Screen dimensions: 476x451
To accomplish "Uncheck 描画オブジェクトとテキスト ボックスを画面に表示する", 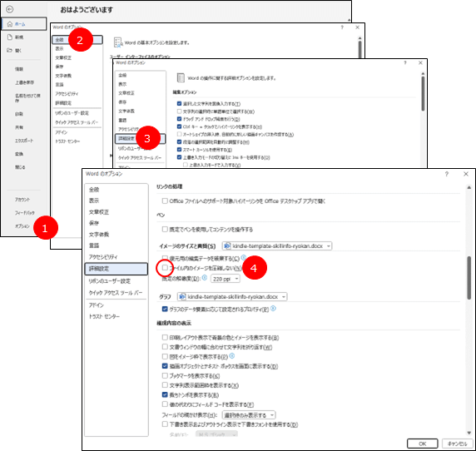I will [x=165, y=366].
